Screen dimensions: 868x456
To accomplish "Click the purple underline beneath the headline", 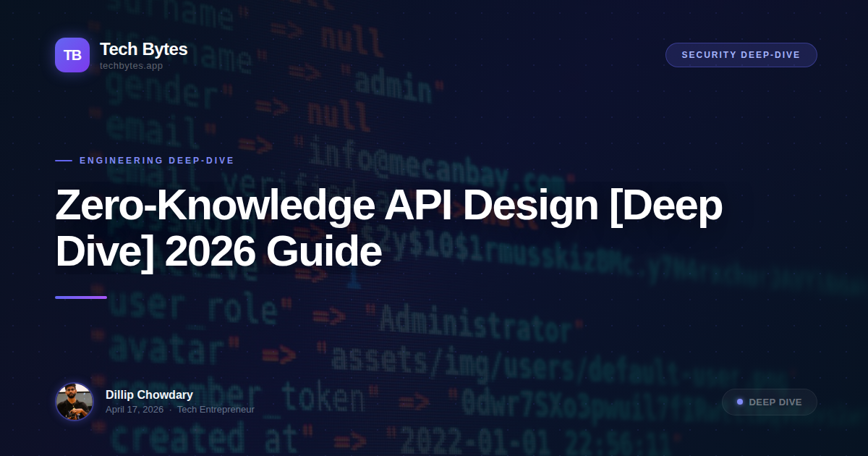I will [81, 297].
